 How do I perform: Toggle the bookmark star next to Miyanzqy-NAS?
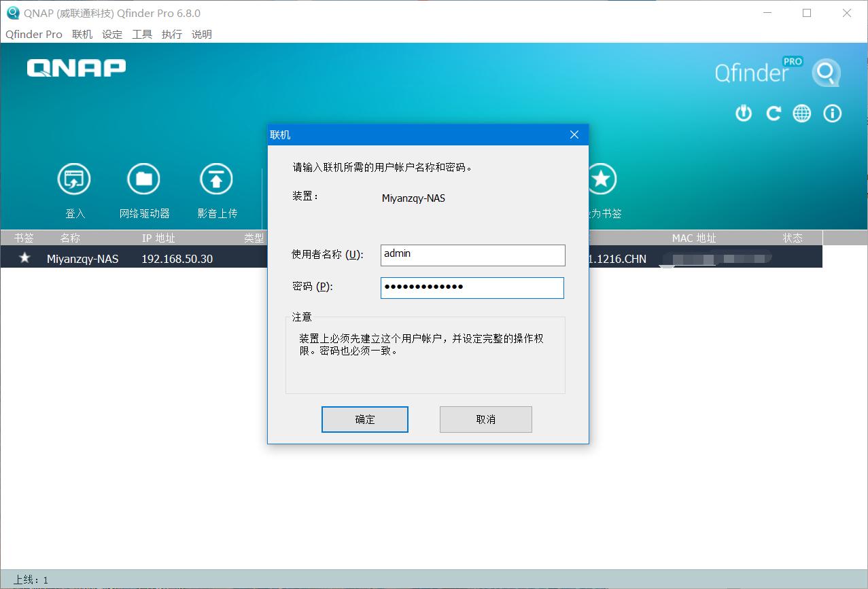[24, 258]
